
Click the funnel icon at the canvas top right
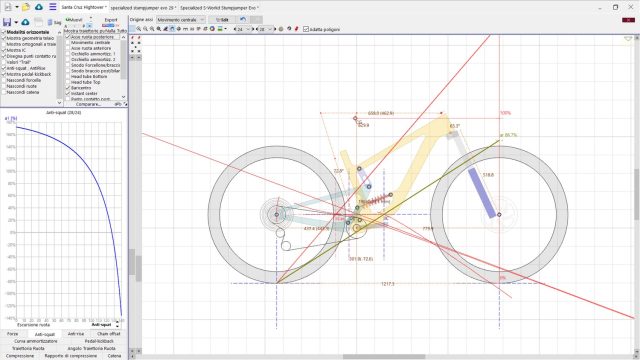[x=628, y=39]
